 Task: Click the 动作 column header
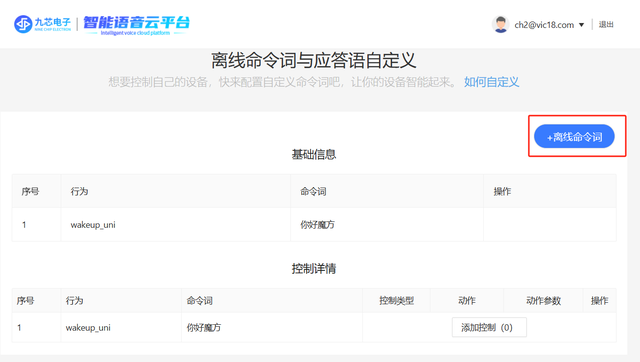click(x=467, y=301)
